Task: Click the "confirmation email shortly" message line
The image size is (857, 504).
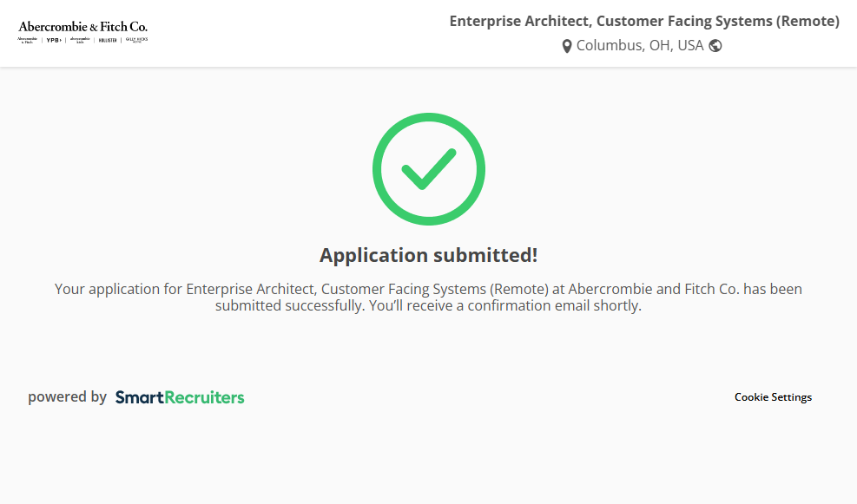Action: [x=428, y=306]
